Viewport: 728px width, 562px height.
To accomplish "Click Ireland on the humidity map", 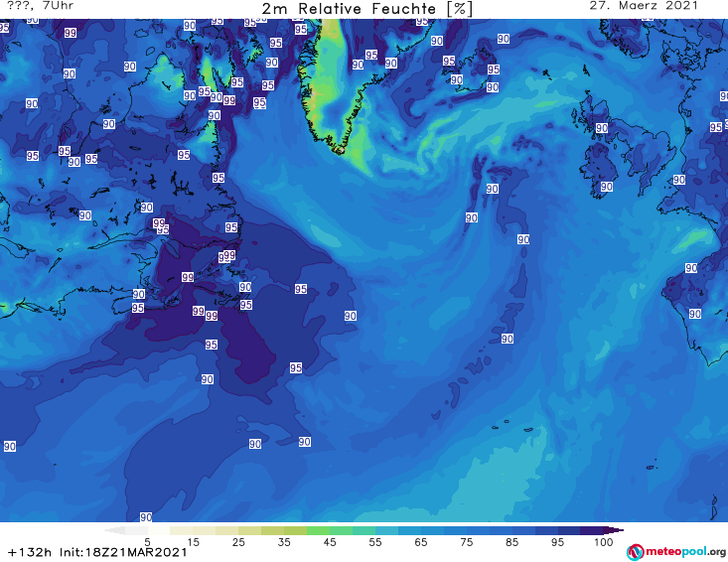I will [600, 170].
